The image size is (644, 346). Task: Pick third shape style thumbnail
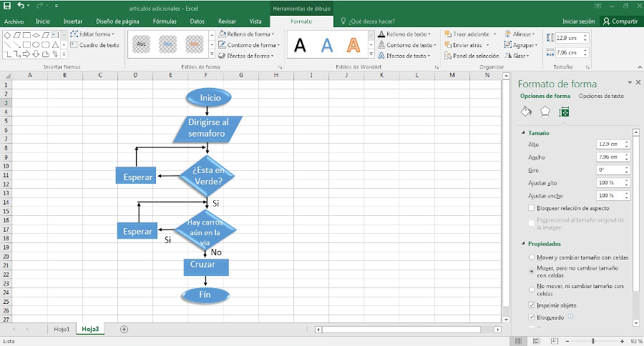pyautogui.click(x=194, y=44)
